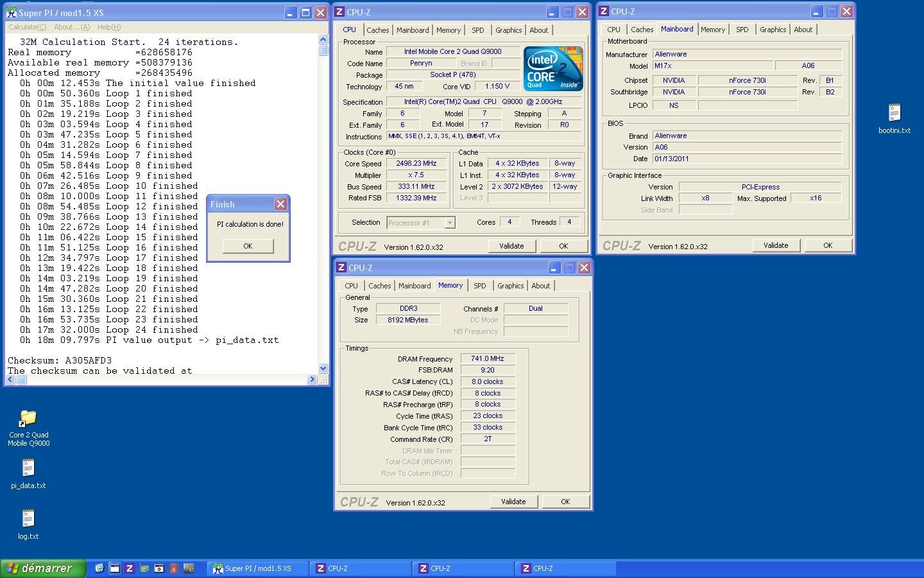
Task: Click the memory Size value 8192 MBytes
Action: 408,320
